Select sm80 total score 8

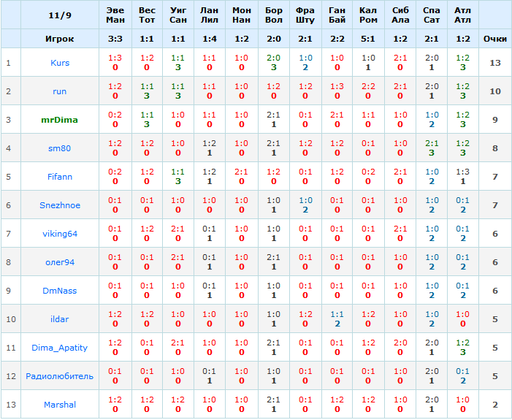(x=495, y=148)
